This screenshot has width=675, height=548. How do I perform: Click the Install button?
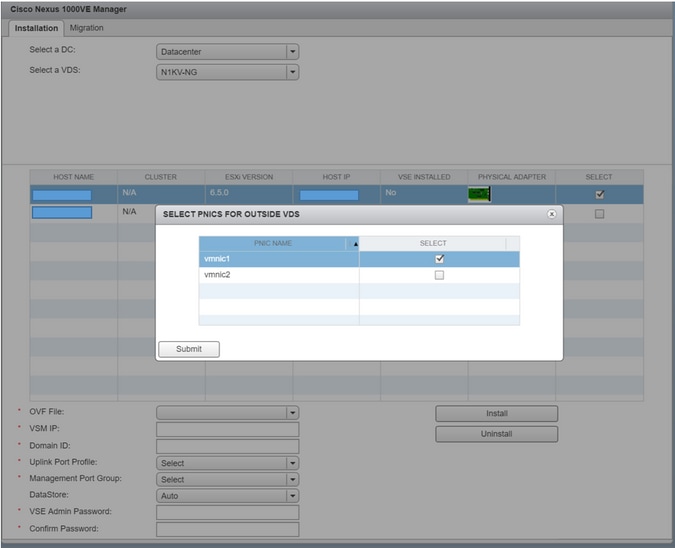[497, 413]
